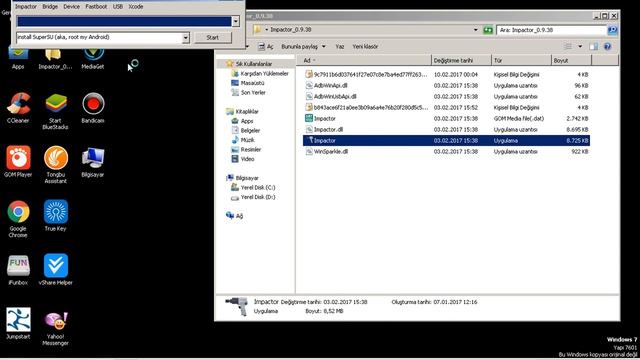640x360 pixels.
Task: Click the Yaz toolbar button
Action: click(340, 47)
